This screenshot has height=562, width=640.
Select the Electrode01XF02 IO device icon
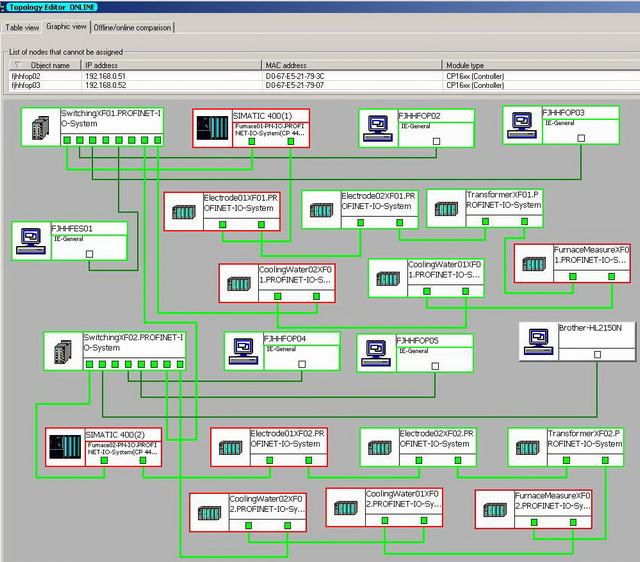231,447
